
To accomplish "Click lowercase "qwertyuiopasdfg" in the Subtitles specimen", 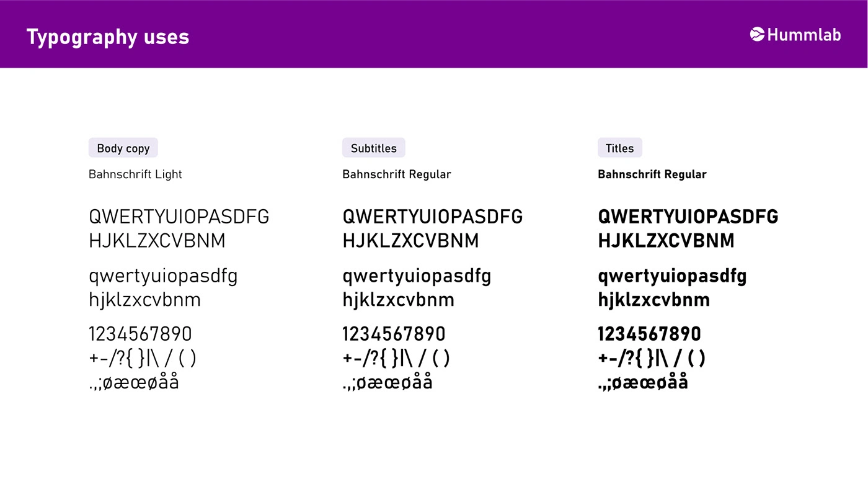I will 417,277.
